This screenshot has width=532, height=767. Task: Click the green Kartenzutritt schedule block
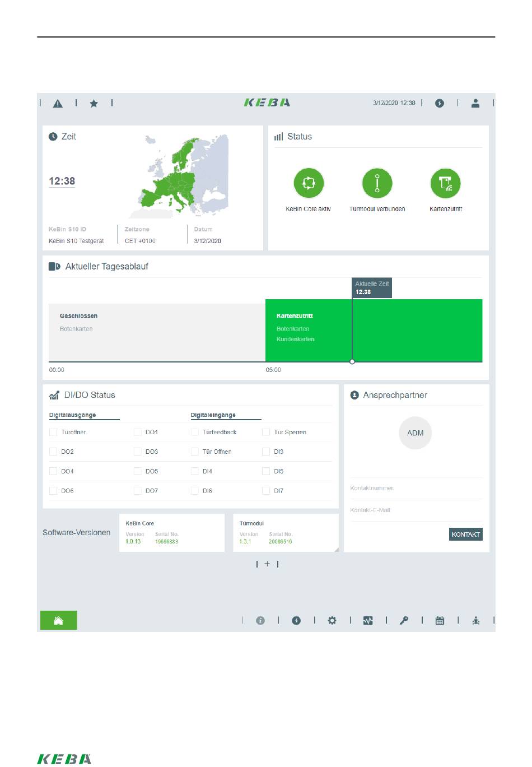tap(374, 331)
